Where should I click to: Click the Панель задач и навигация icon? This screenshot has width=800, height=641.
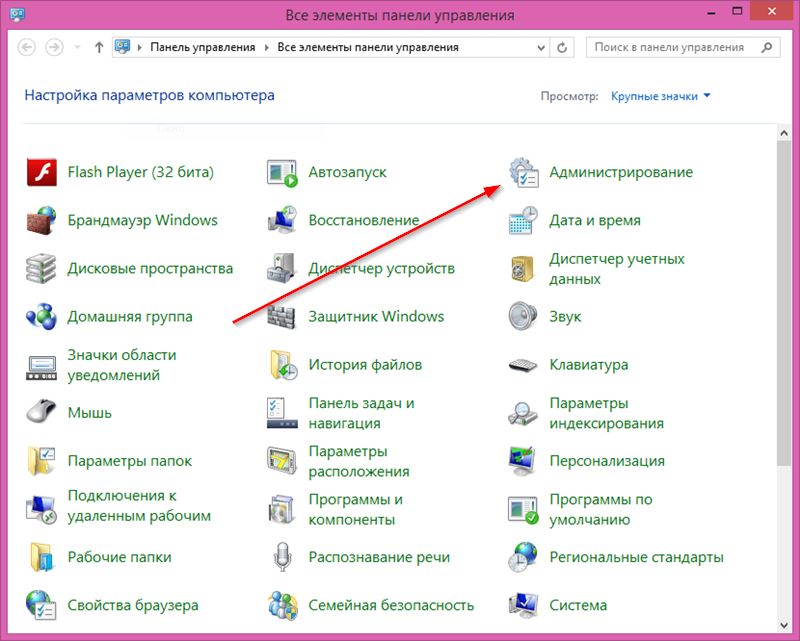click(282, 413)
